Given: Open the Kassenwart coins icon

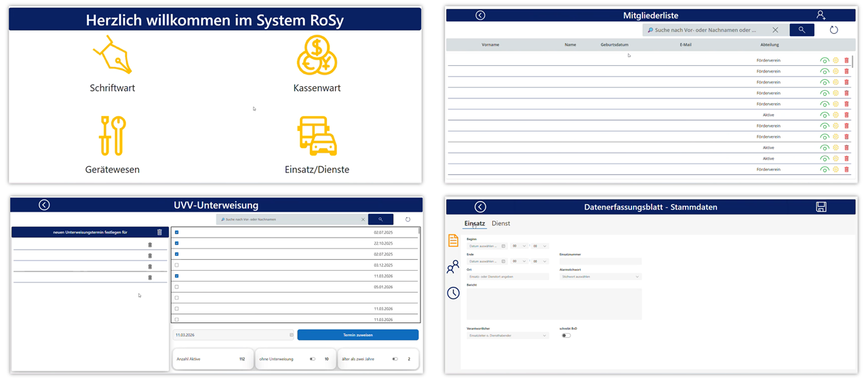Looking at the screenshot, I should click(317, 55).
